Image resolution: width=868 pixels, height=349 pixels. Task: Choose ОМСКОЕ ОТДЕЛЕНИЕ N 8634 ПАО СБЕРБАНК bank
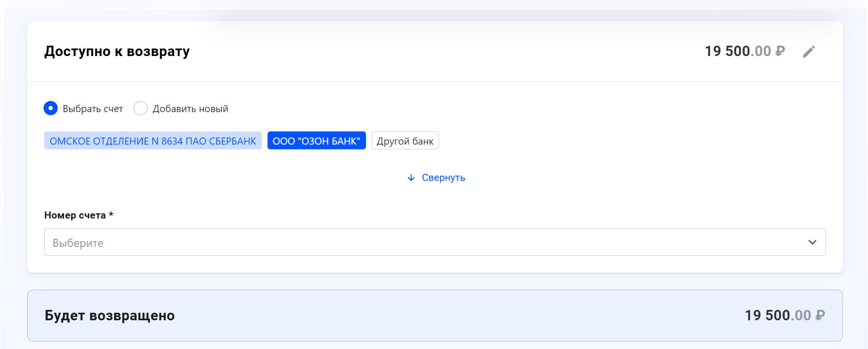[153, 141]
